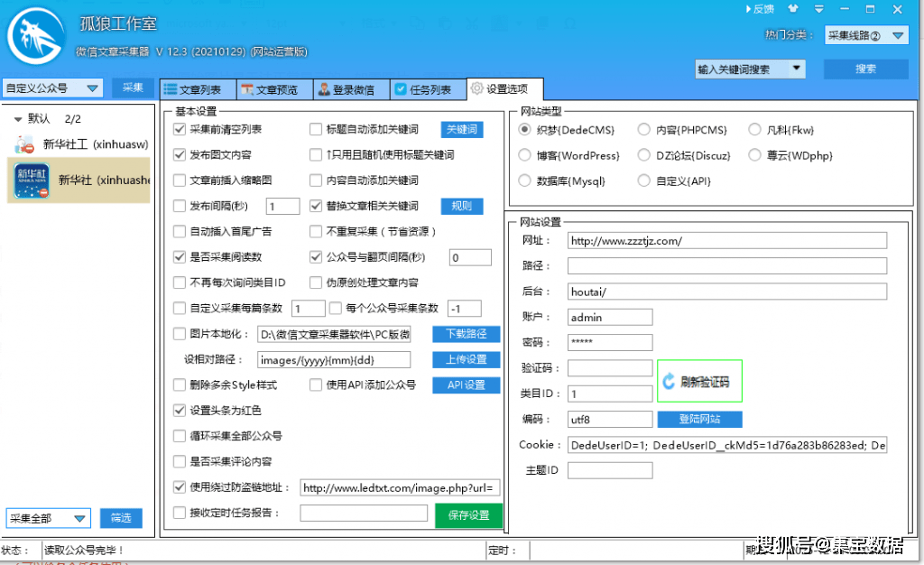The width and height of the screenshot is (924, 565).
Task: Enable 不重复采集 checkbox
Action: (316, 232)
